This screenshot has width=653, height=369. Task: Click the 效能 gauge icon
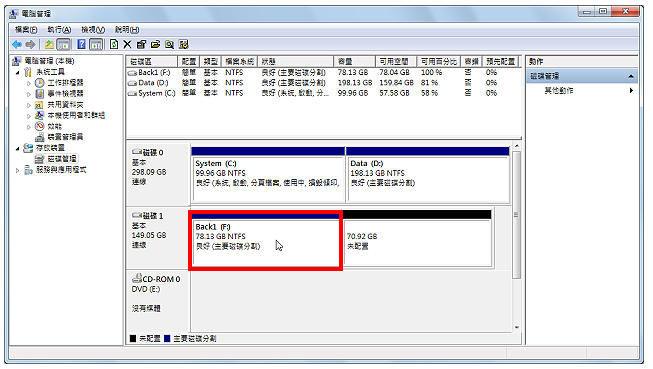[x=40, y=126]
